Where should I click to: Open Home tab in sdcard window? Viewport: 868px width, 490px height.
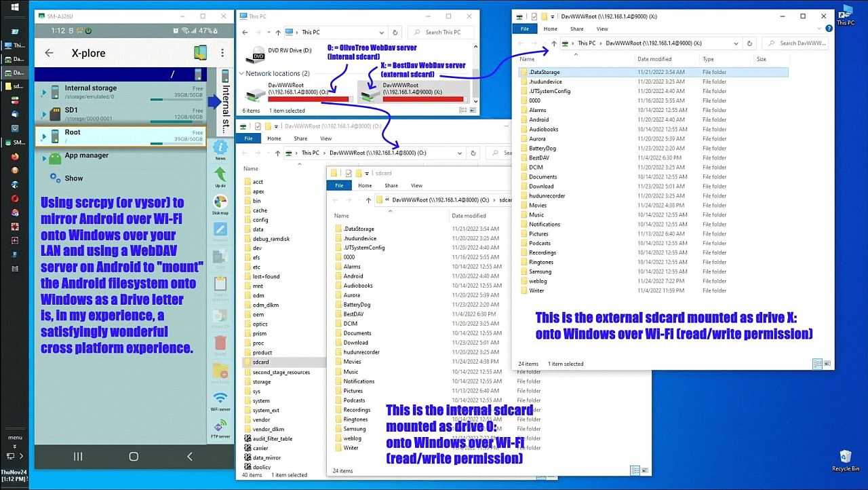[365, 185]
